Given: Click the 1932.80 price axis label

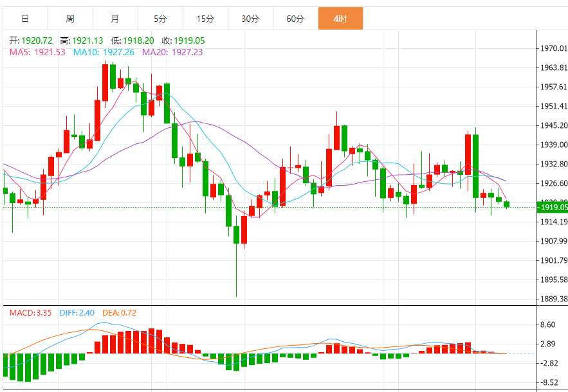Looking at the screenshot, I should click(554, 164).
